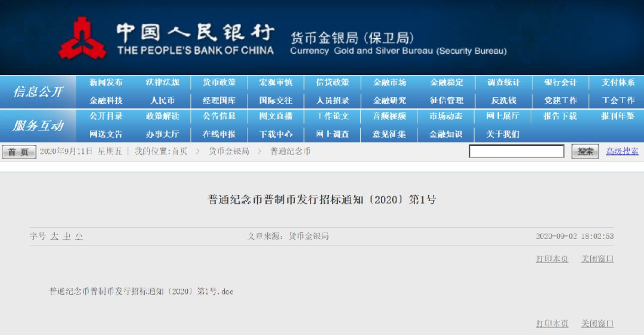Click the 信息公开 section banner
Image resolution: width=644 pixels, height=335 pixels.
click(x=38, y=92)
